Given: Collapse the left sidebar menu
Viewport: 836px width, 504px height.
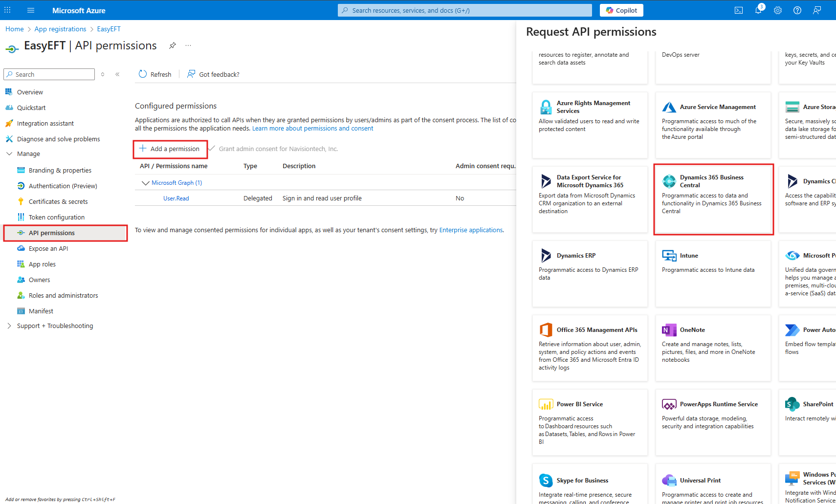Looking at the screenshot, I should pos(117,74).
